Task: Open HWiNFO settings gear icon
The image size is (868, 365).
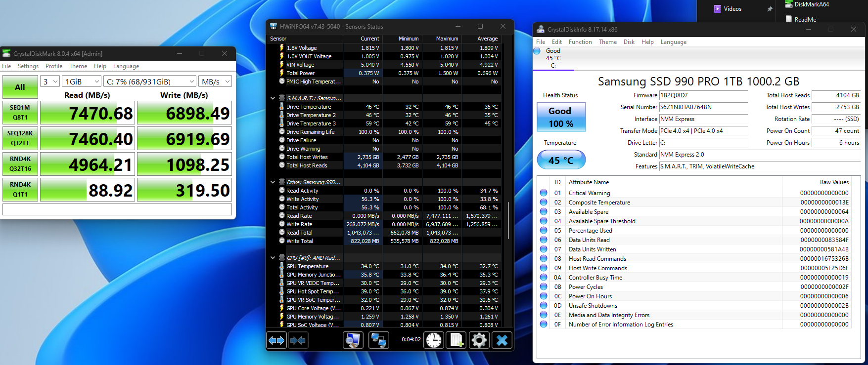Action: pos(479,340)
